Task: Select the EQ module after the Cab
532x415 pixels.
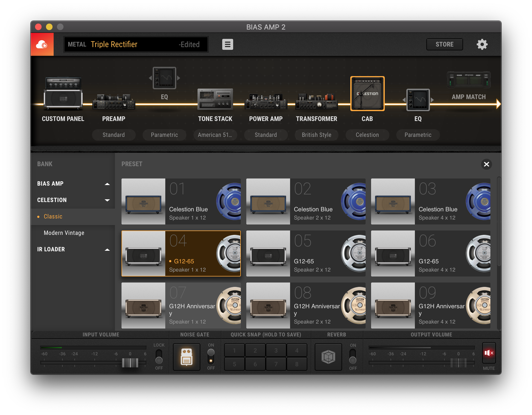Action: (x=418, y=100)
